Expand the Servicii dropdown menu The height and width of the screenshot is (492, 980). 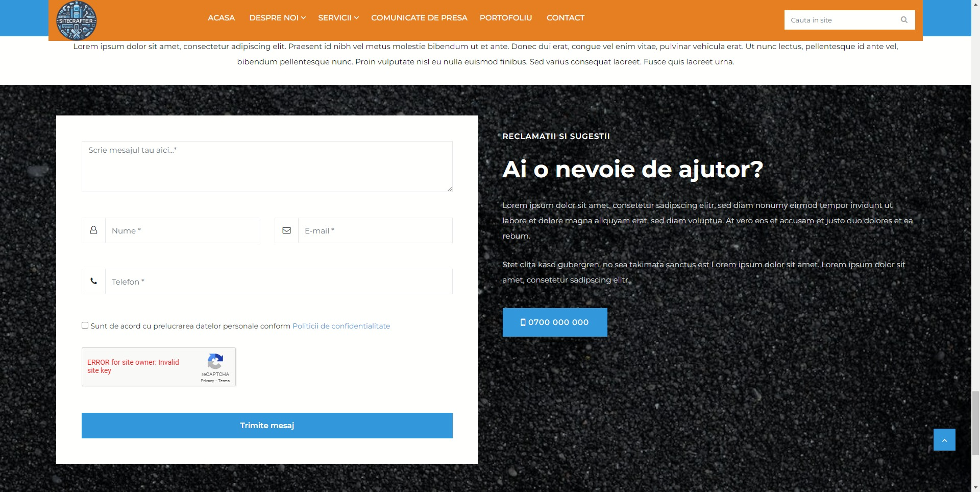point(338,18)
